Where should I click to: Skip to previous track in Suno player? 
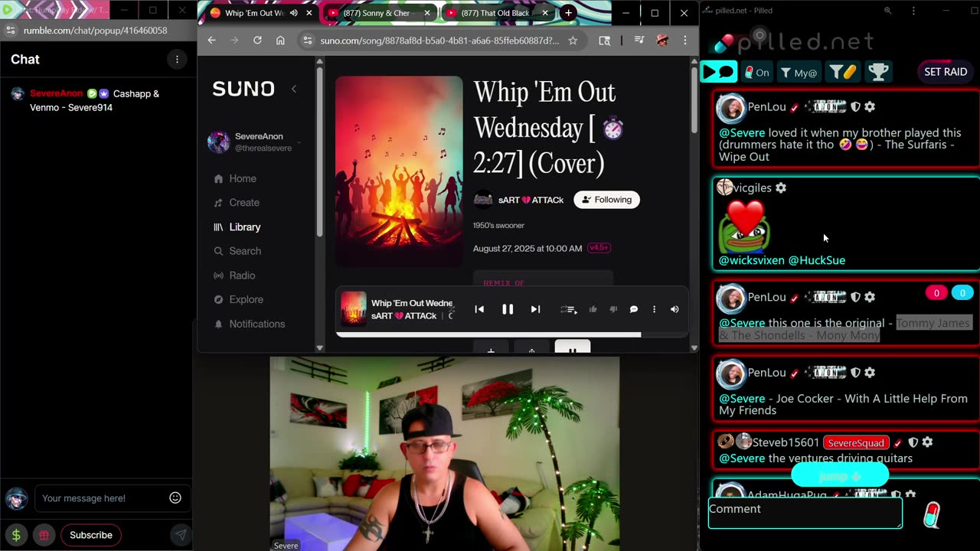pyautogui.click(x=479, y=309)
